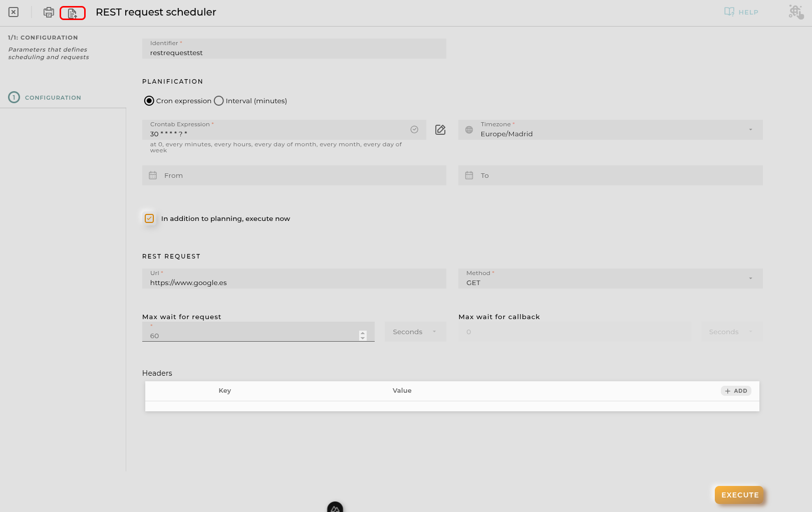This screenshot has width=812, height=512.
Task: Open the Timezone dropdown
Action: coord(611,130)
